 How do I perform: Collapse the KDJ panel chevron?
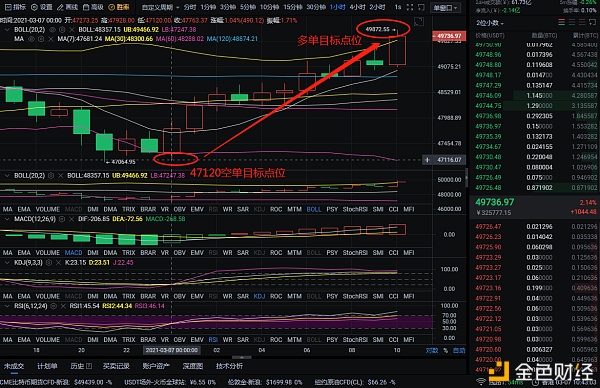7,262
